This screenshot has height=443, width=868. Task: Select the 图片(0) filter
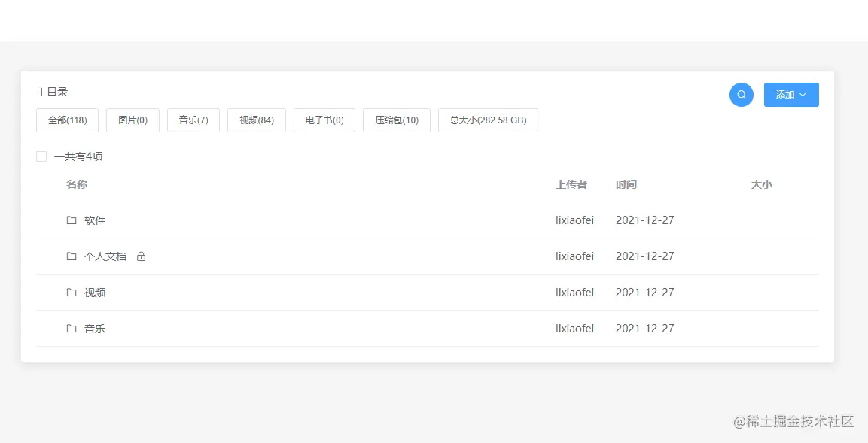point(132,120)
